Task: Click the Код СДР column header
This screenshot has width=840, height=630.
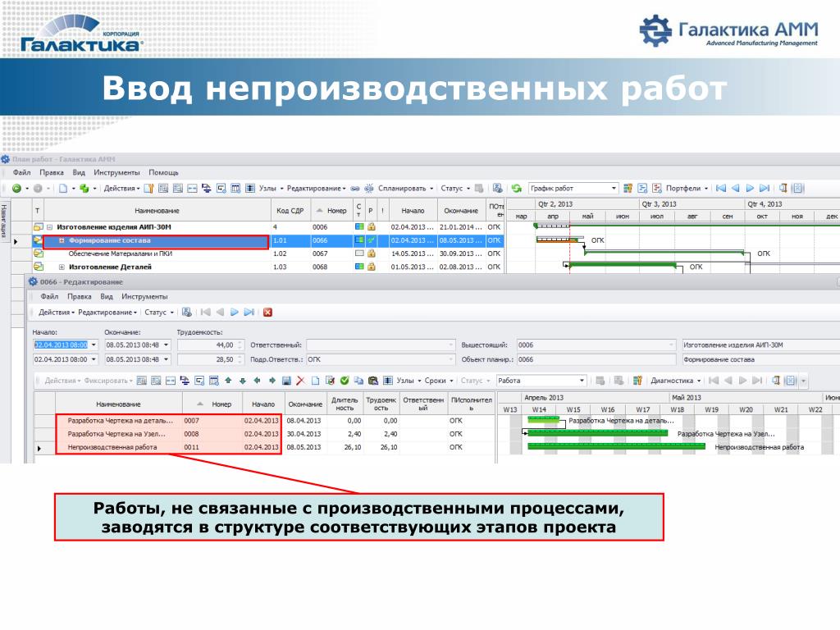Action: pyautogui.click(x=290, y=211)
